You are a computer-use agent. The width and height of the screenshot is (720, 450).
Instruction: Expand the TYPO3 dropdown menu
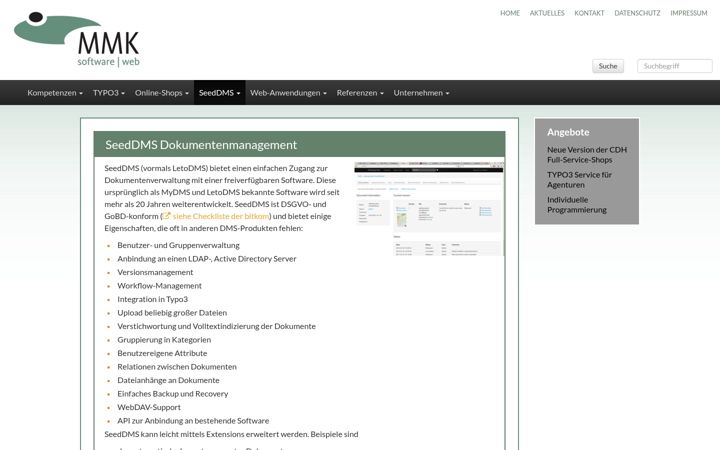coord(108,93)
